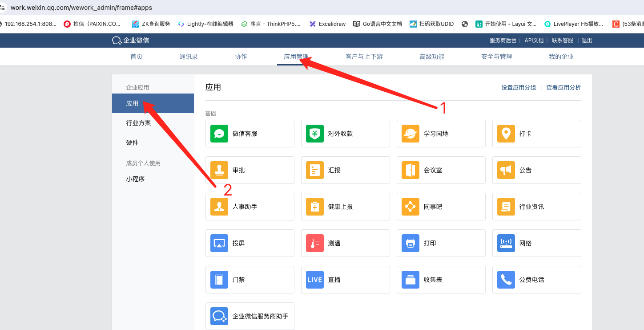
Task: Open the 微信客服 app icon
Action: click(x=219, y=134)
